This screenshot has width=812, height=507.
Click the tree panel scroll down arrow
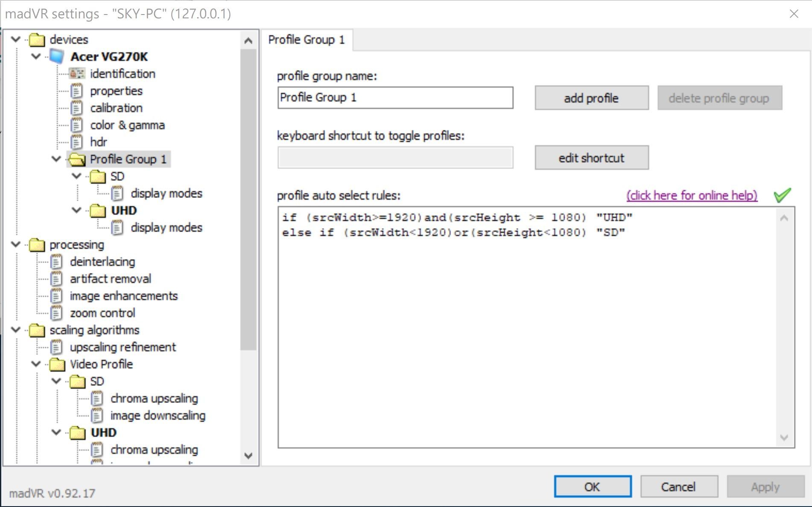(x=248, y=456)
